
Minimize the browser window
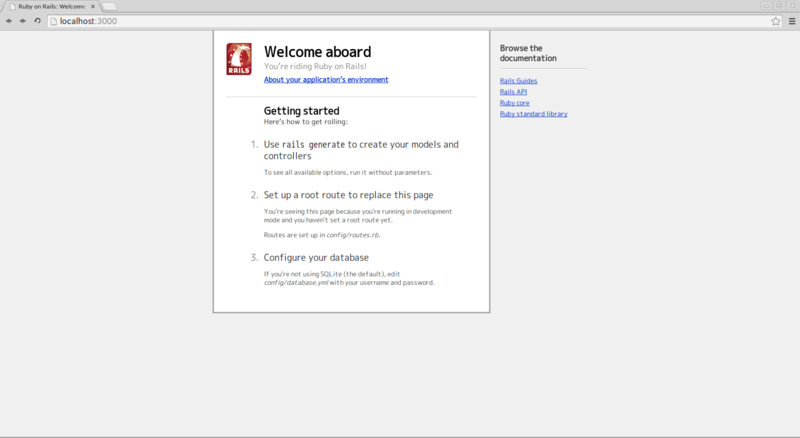[x=766, y=6]
